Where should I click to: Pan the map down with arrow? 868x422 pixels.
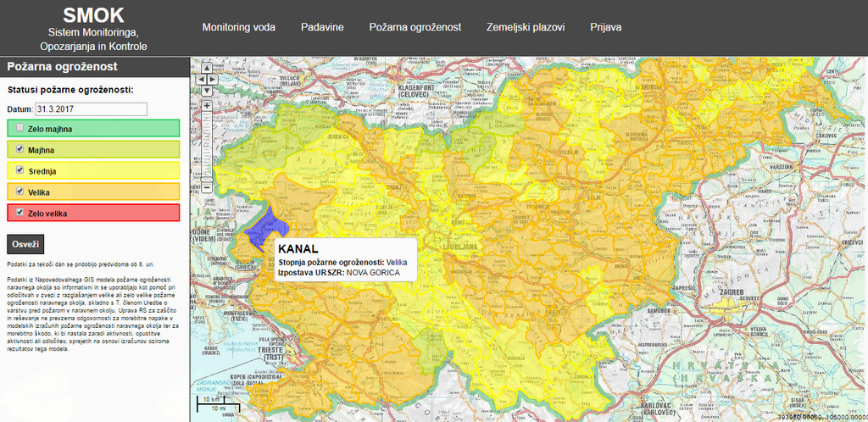click(206, 89)
